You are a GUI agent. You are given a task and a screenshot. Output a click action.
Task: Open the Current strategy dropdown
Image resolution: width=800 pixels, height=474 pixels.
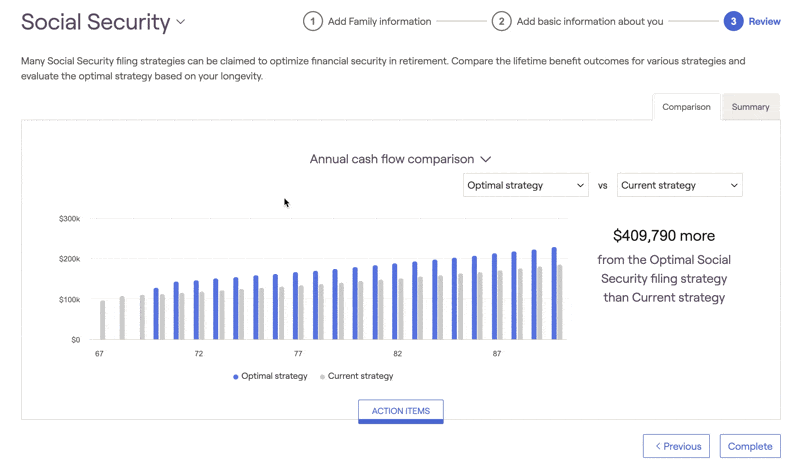680,185
